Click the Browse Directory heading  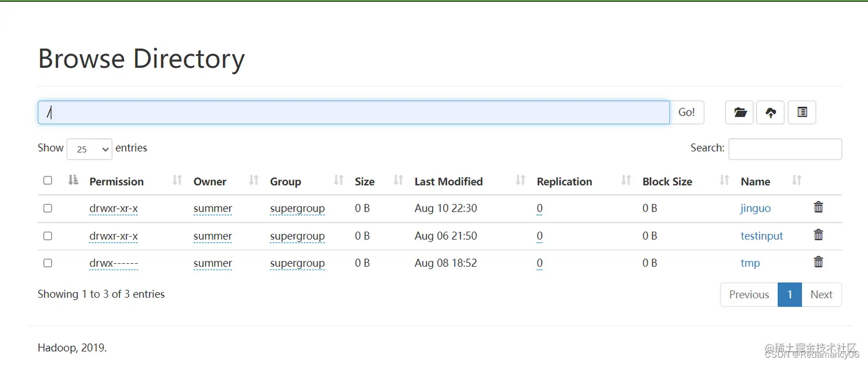click(141, 59)
